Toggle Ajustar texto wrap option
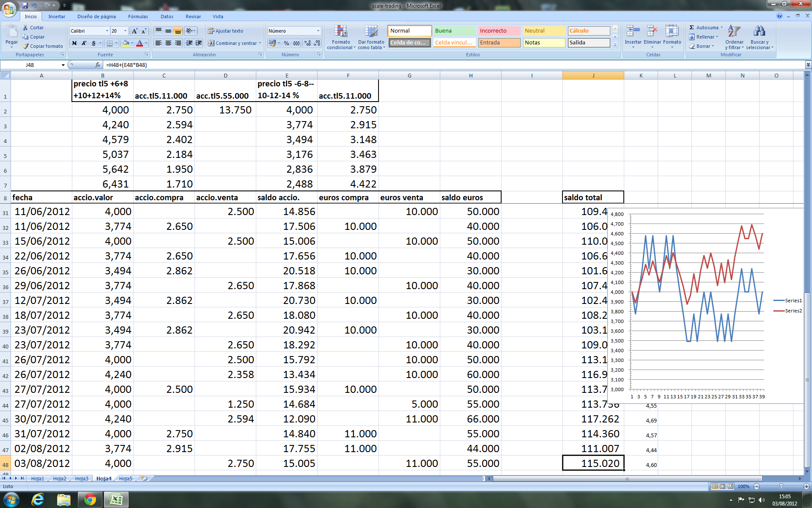The image size is (812, 508). point(225,31)
